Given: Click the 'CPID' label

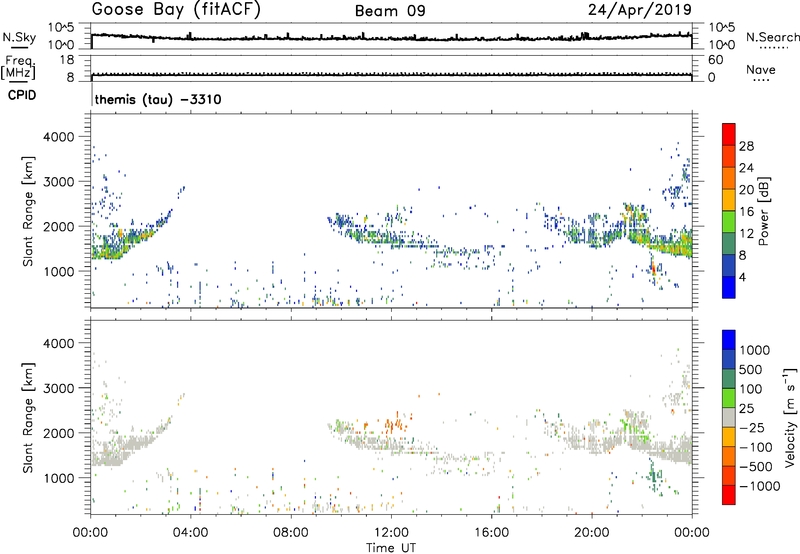Looking at the screenshot, I should (22, 95).
